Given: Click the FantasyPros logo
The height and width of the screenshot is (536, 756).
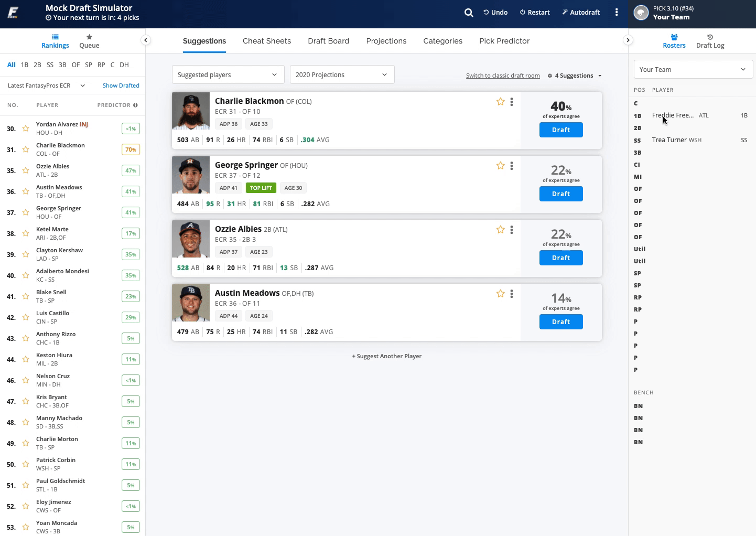Looking at the screenshot, I should 13,13.
